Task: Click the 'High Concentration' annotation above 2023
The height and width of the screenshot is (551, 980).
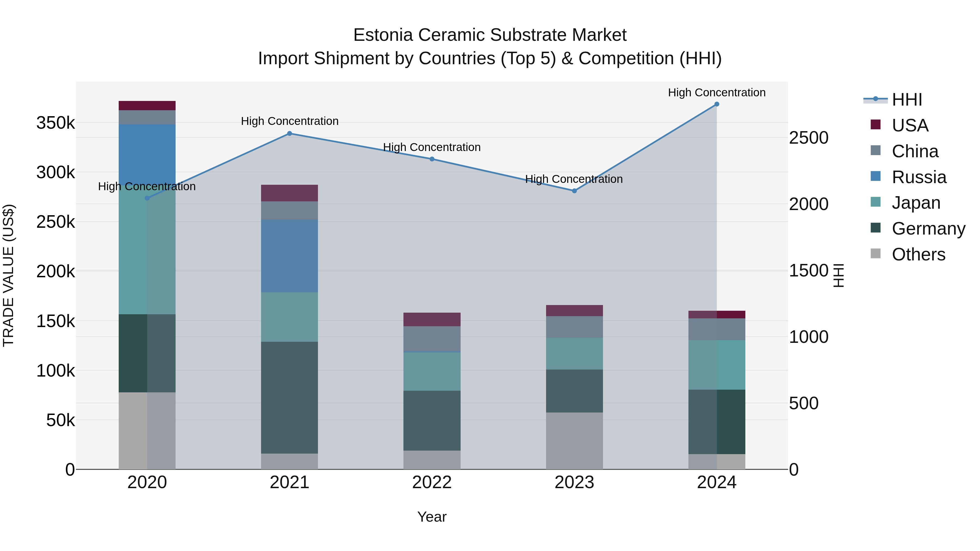Action: click(x=574, y=179)
